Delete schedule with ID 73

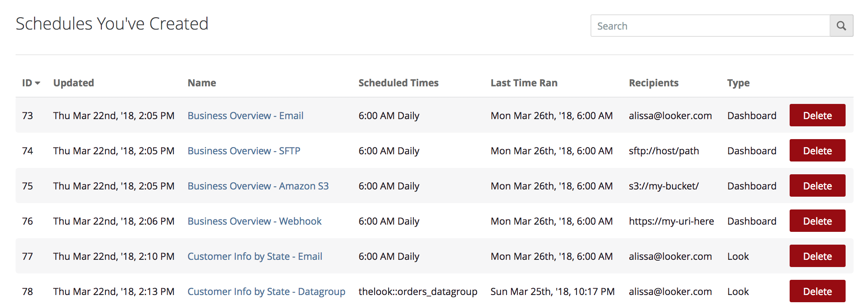pos(817,116)
